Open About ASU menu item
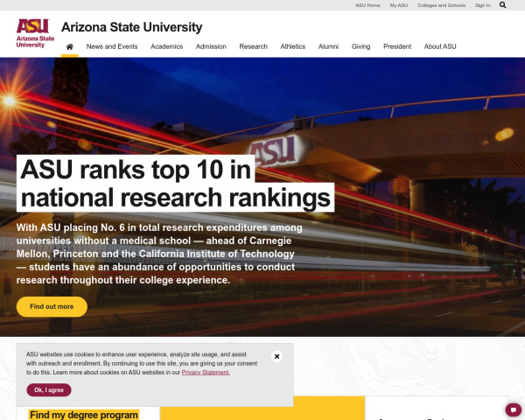 [440, 46]
